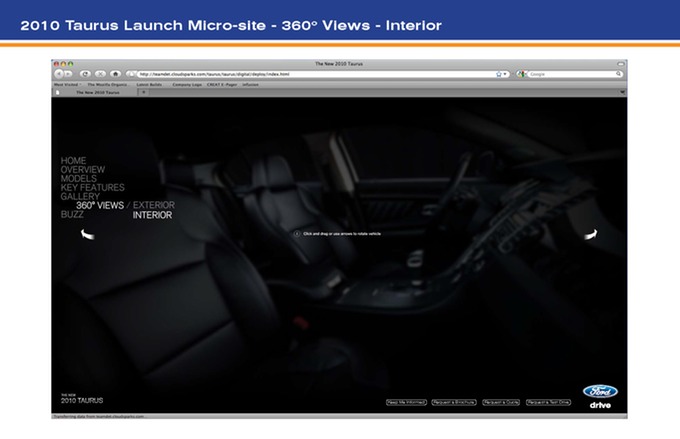Open the URL history dropdown arrow
This screenshot has width=680, height=439.
pyautogui.click(x=505, y=74)
